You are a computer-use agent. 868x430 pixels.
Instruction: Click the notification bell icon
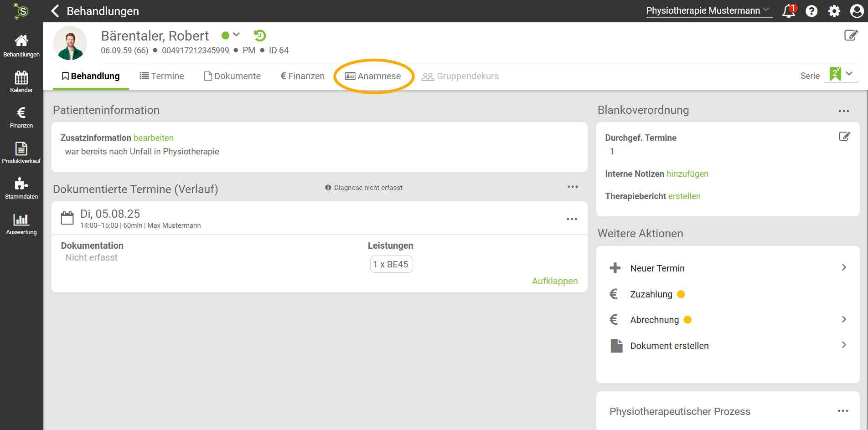click(788, 11)
